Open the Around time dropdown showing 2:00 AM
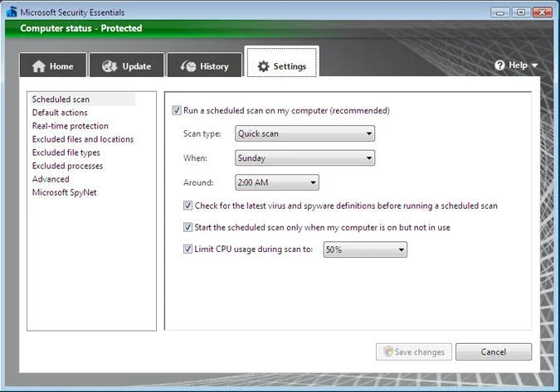The width and height of the screenshot is (560, 392). tap(277, 182)
